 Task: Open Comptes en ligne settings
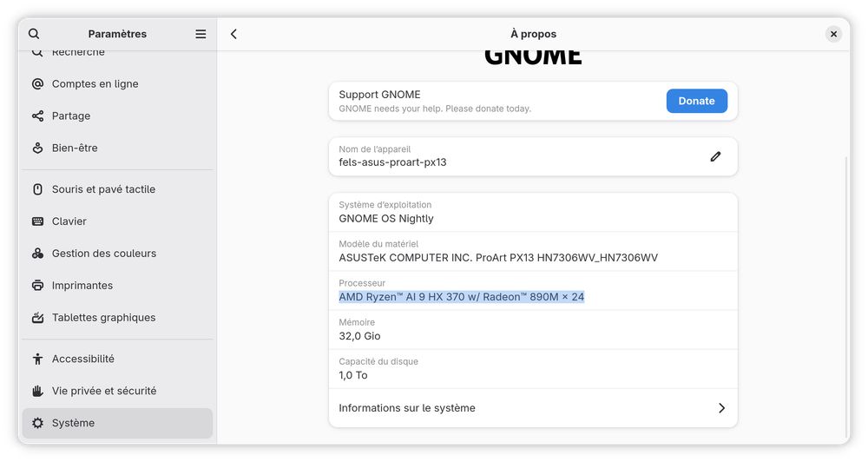(x=117, y=83)
